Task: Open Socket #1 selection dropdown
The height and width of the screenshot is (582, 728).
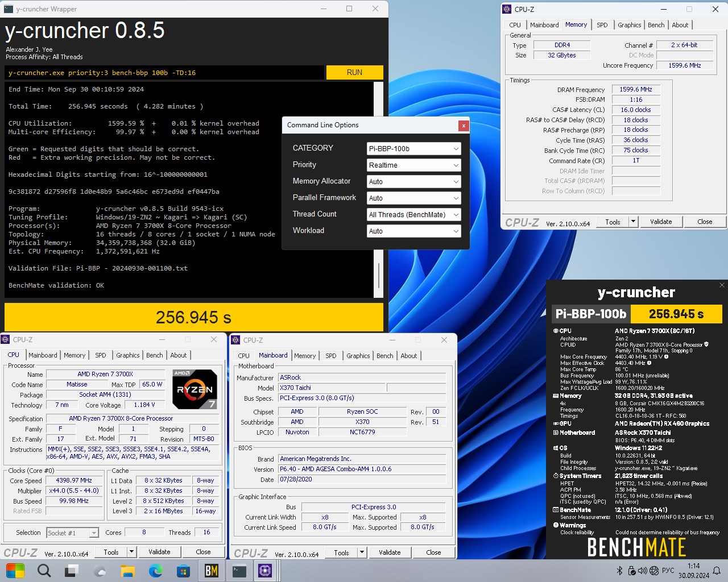Action: coord(72,533)
